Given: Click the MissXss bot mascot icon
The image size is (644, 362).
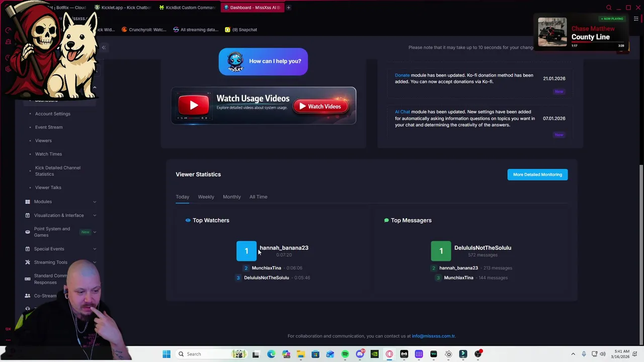Looking at the screenshot, I should (x=235, y=62).
